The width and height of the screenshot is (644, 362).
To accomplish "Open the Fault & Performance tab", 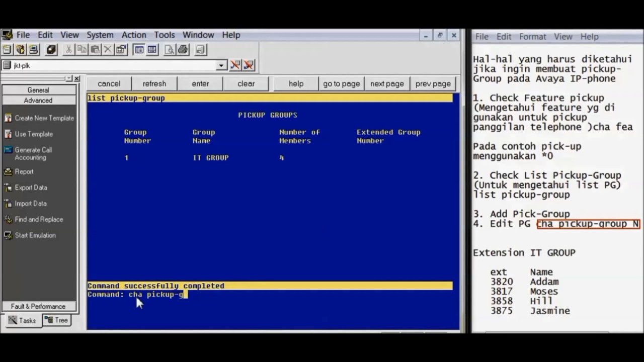I will 38,306.
